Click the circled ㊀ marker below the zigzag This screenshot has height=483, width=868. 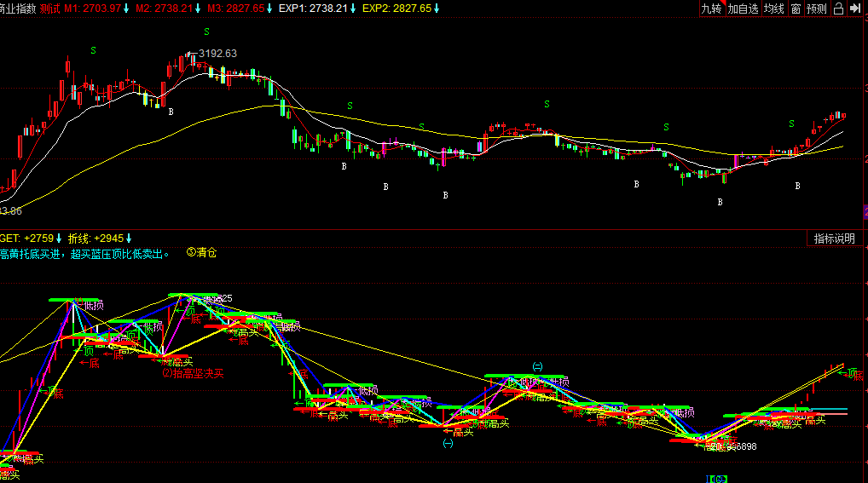448,443
